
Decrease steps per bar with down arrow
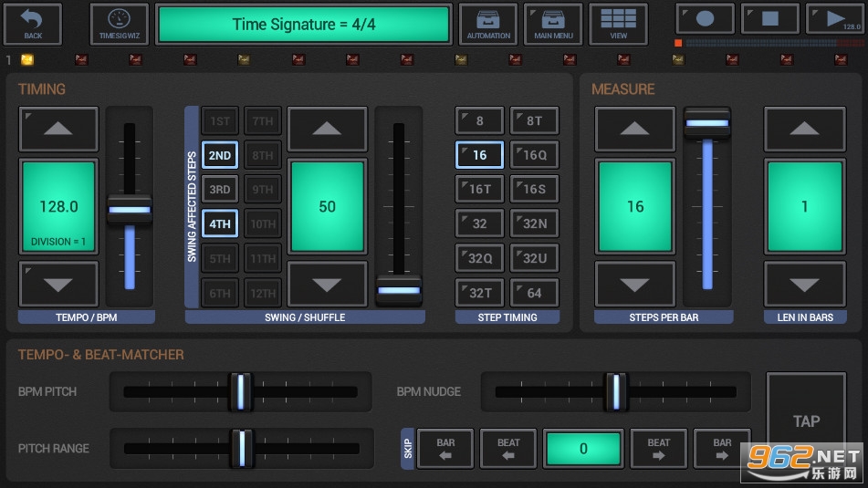pyautogui.click(x=634, y=285)
